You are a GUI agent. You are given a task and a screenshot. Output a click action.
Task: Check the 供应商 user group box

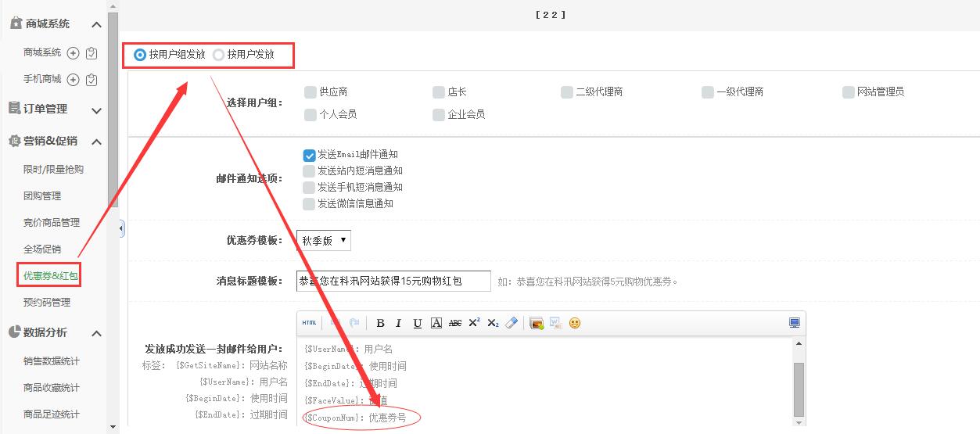point(311,92)
